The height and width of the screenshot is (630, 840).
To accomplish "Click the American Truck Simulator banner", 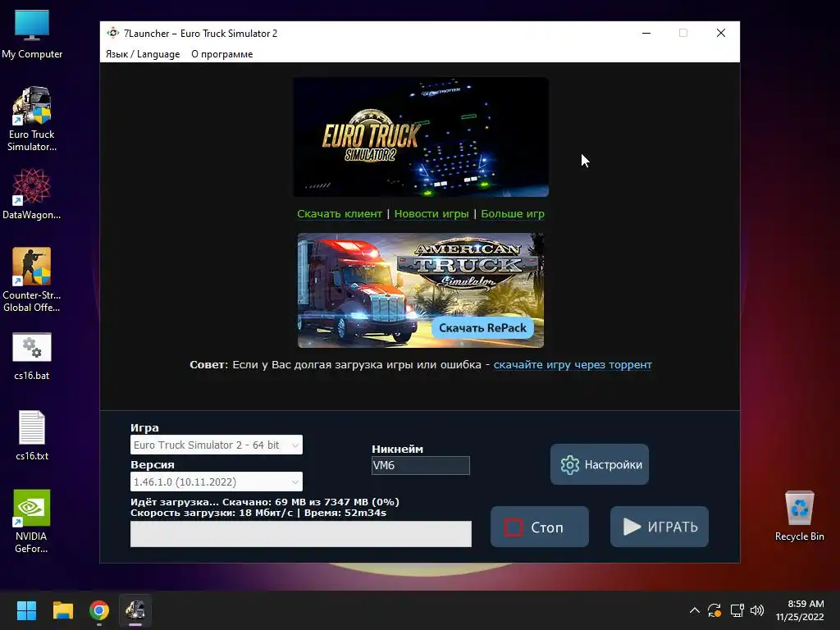I will click(421, 290).
